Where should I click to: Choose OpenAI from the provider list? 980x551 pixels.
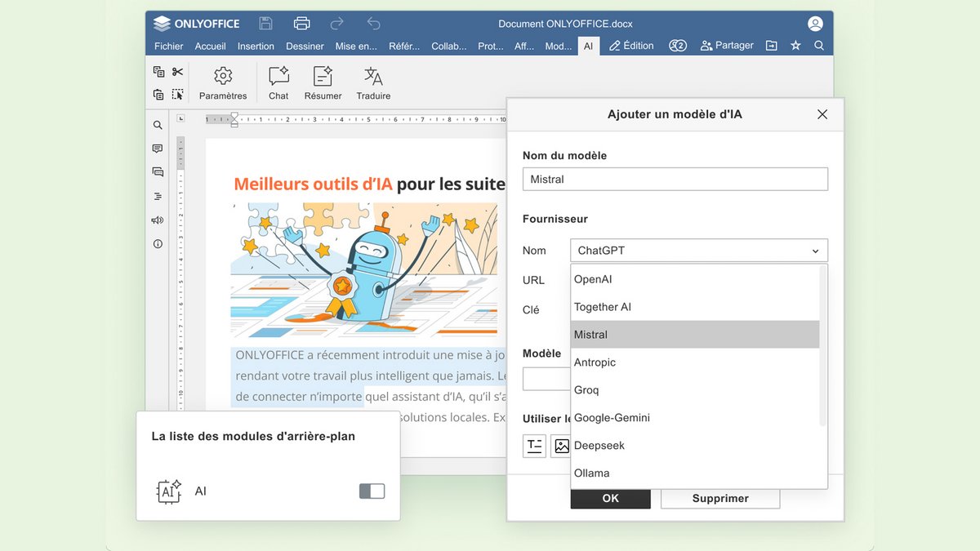coord(695,279)
